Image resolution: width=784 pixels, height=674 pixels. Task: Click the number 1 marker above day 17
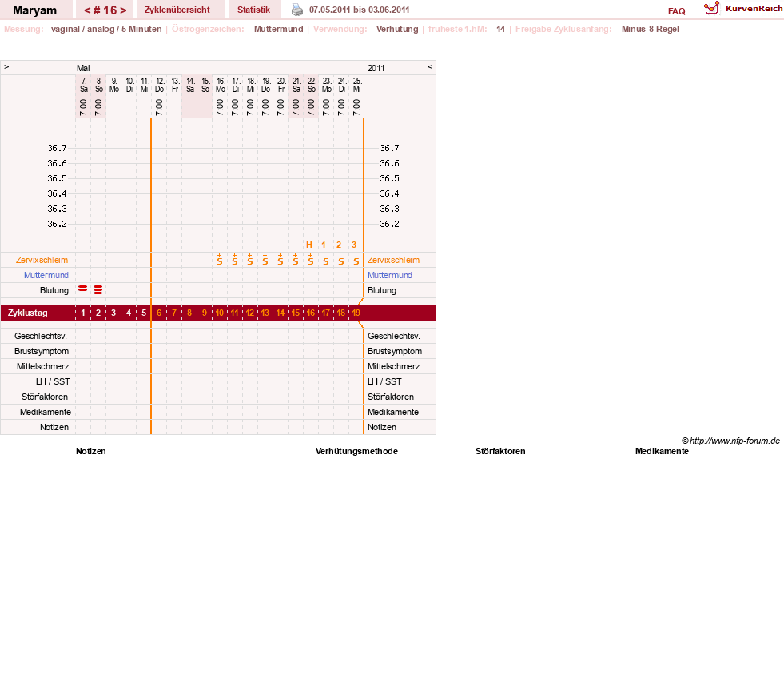[324, 245]
